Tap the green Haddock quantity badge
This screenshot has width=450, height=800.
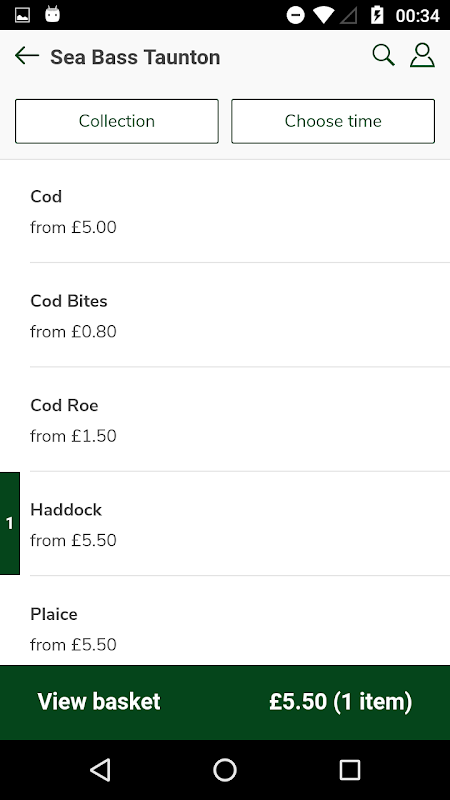(10, 523)
